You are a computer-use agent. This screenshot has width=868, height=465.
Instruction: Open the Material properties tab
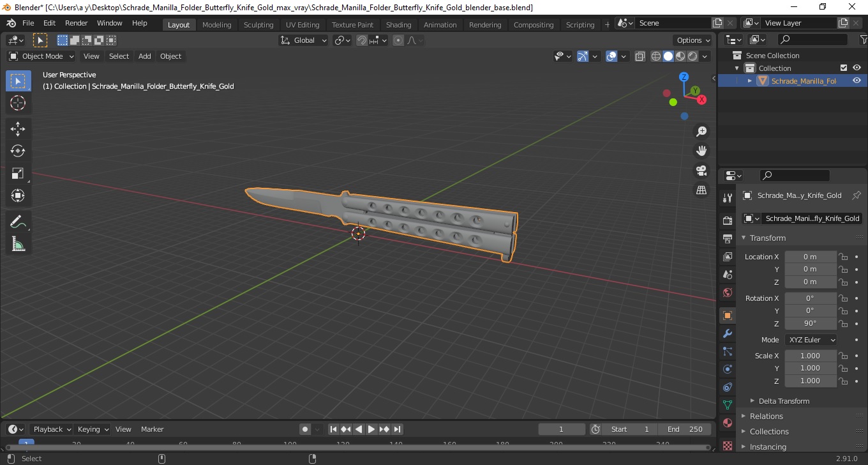point(727,423)
